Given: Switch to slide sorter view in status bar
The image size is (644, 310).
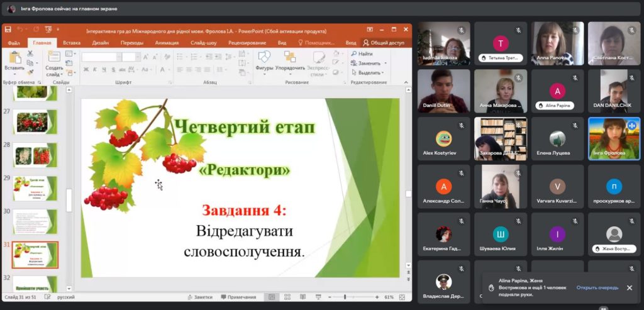Looking at the screenshot, I should pos(286,297).
